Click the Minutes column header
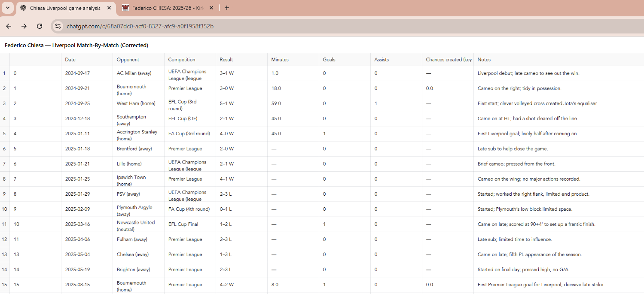644x294 pixels. [x=293, y=60]
